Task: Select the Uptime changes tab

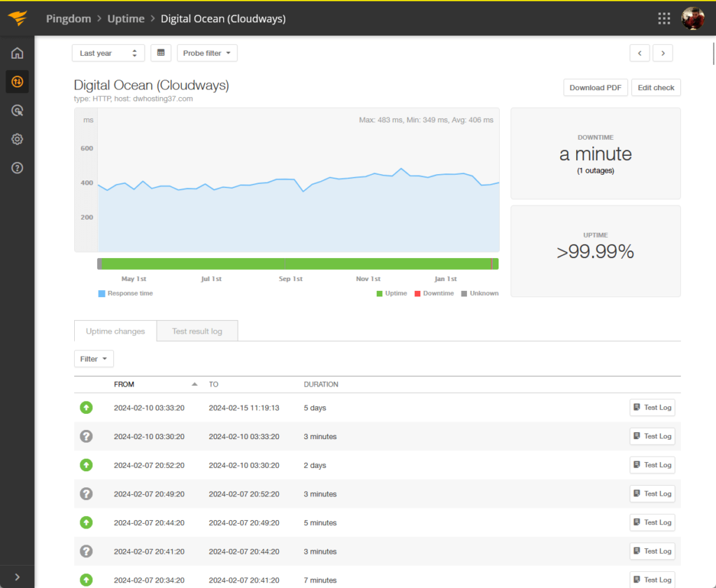Action: (x=115, y=331)
